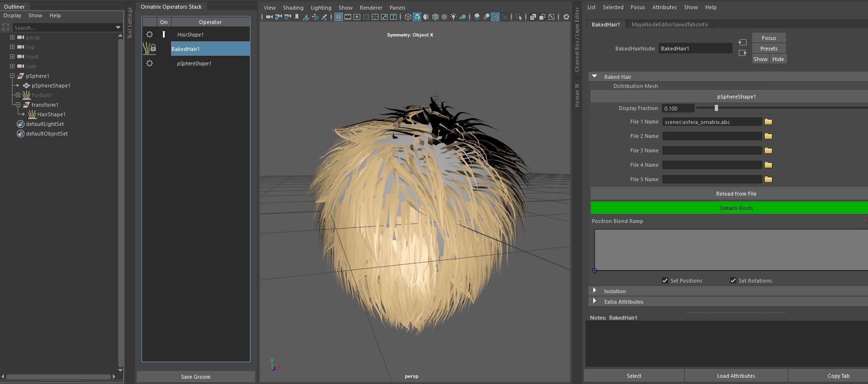
Task: Toggle the viewport grid icon
Action: [339, 17]
